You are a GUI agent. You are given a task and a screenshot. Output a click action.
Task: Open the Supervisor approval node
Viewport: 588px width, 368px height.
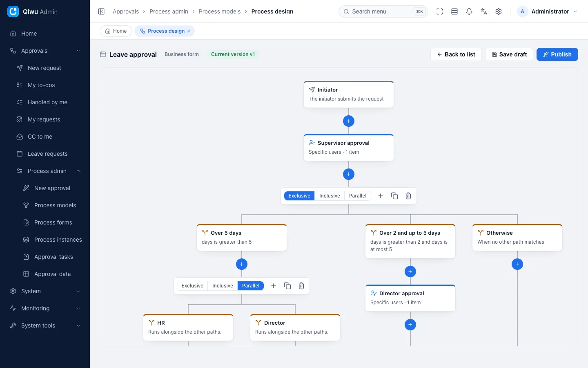349,148
